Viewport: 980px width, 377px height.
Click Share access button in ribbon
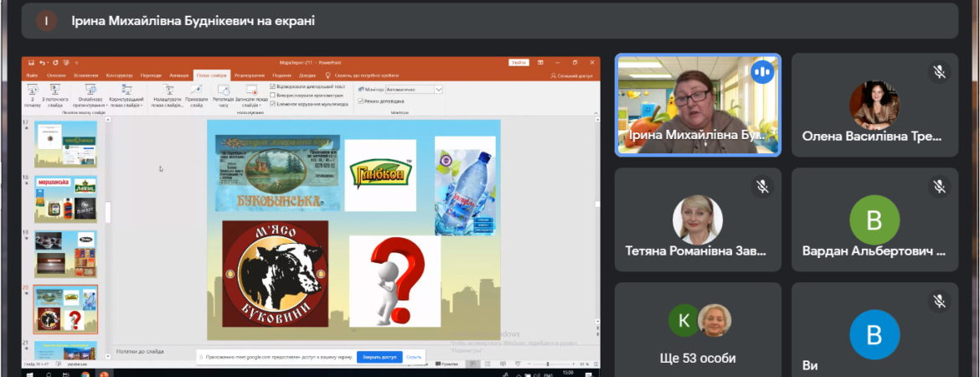pos(571,75)
